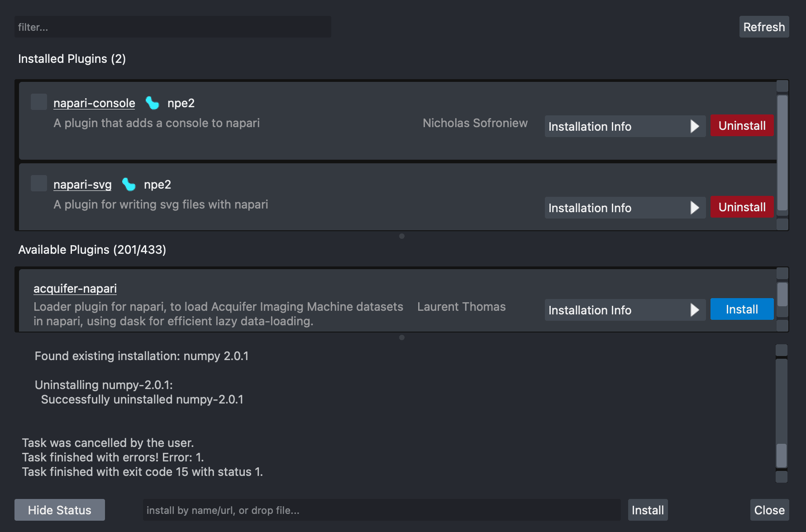Refresh the plugin list

(763, 27)
